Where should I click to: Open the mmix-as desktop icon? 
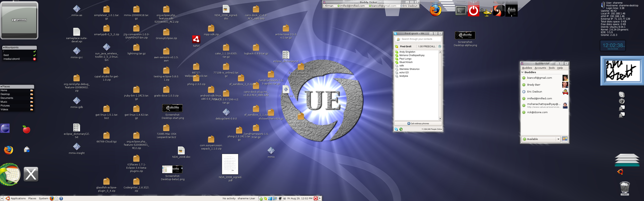[x=76, y=9]
